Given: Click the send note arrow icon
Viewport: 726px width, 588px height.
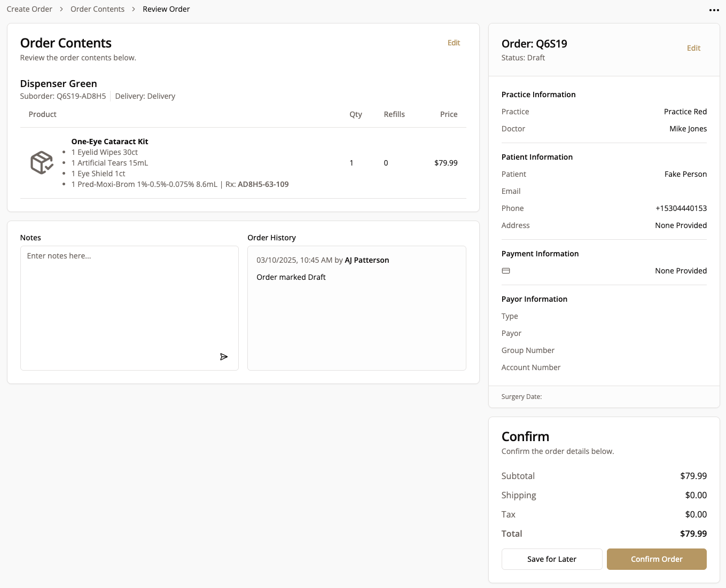Looking at the screenshot, I should tap(224, 357).
